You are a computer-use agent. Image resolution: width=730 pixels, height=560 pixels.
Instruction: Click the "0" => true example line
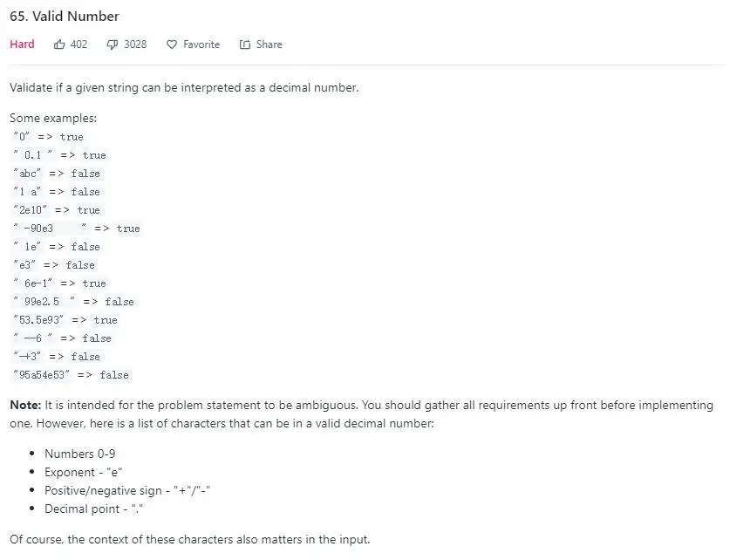[49, 137]
